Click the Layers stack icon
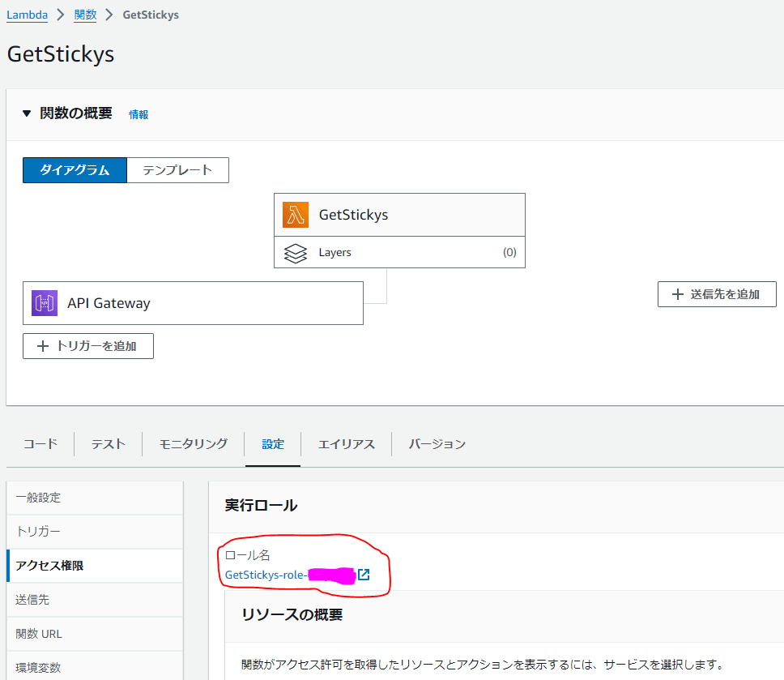Viewport: 784px width, 680px height. click(296, 253)
